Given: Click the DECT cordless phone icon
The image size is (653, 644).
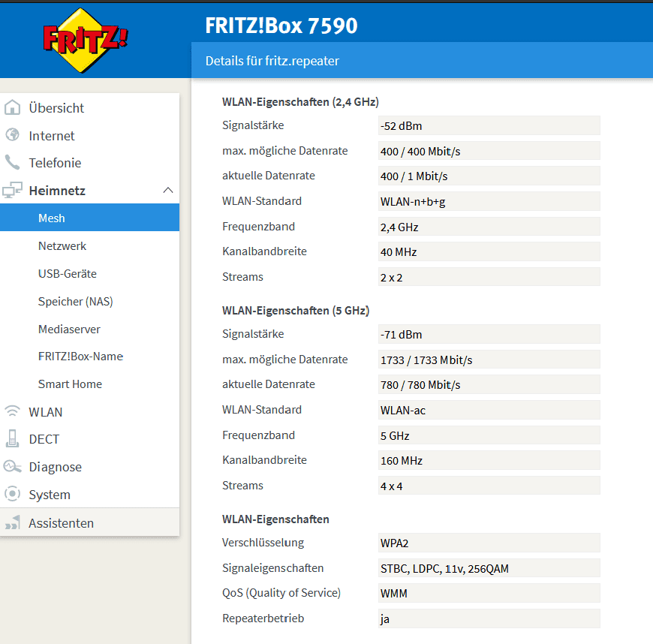Looking at the screenshot, I should 12,438.
